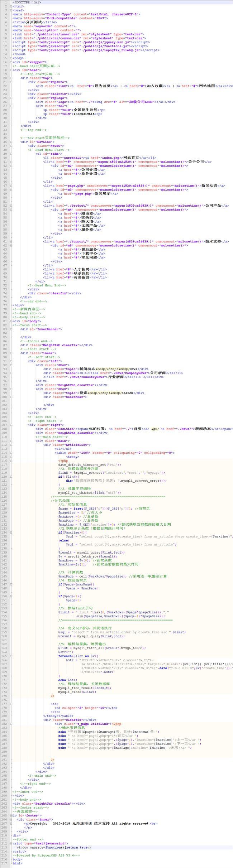Click the 业务介绍 anchor line
Screen dimensions: 233x868
pos(82,174)
